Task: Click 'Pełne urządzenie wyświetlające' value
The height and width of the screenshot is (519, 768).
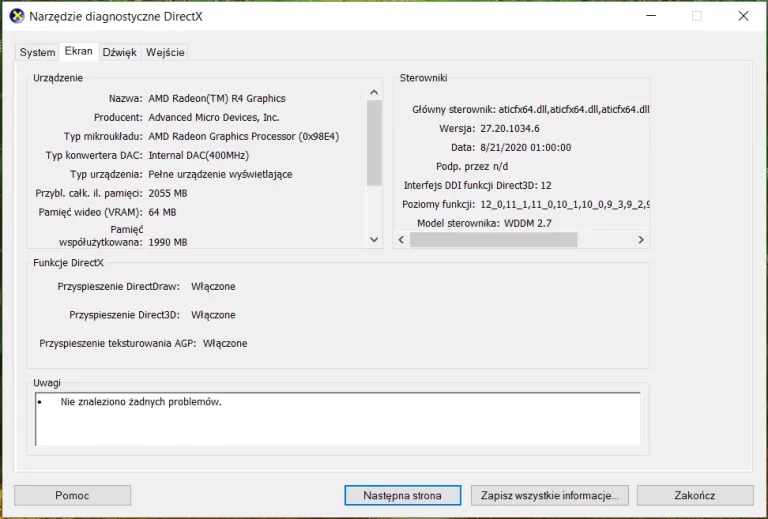Action: click(x=220, y=175)
